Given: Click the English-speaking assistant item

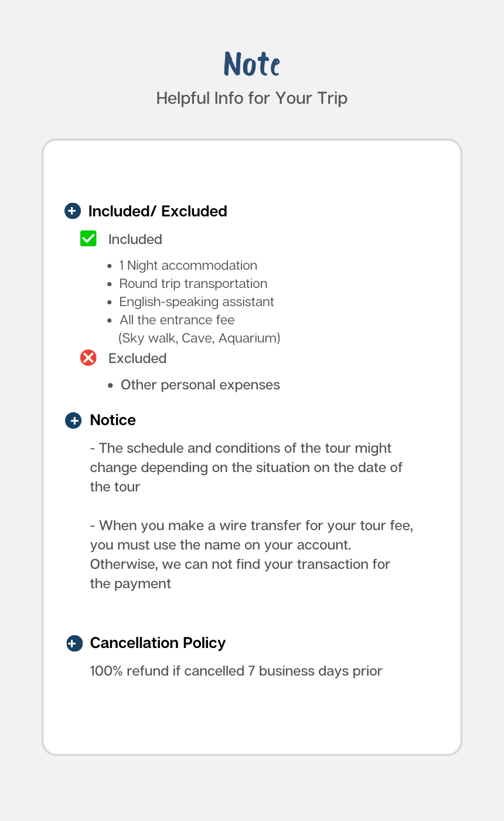Looking at the screenshot, I should tap(196, 302).
